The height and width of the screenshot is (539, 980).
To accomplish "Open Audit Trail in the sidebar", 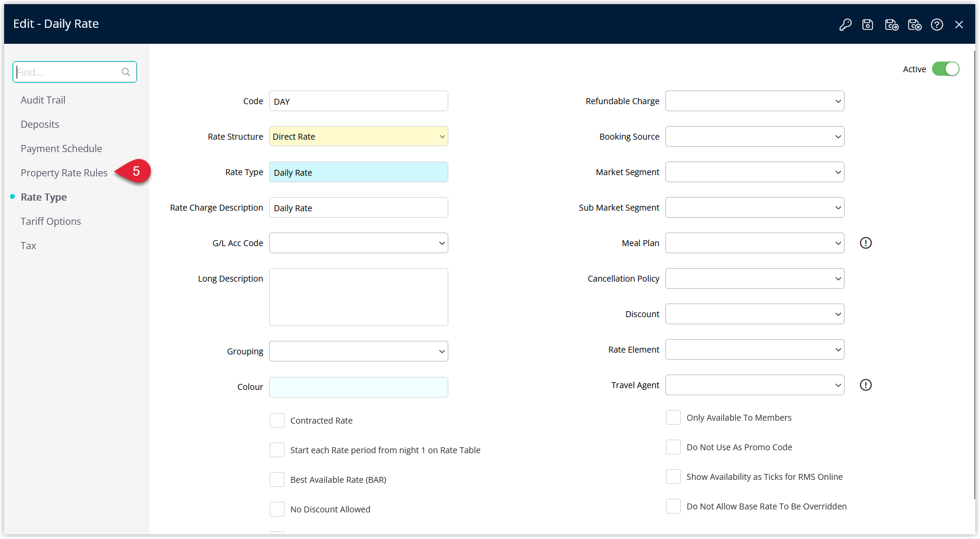I will click(x=43, y=100).
